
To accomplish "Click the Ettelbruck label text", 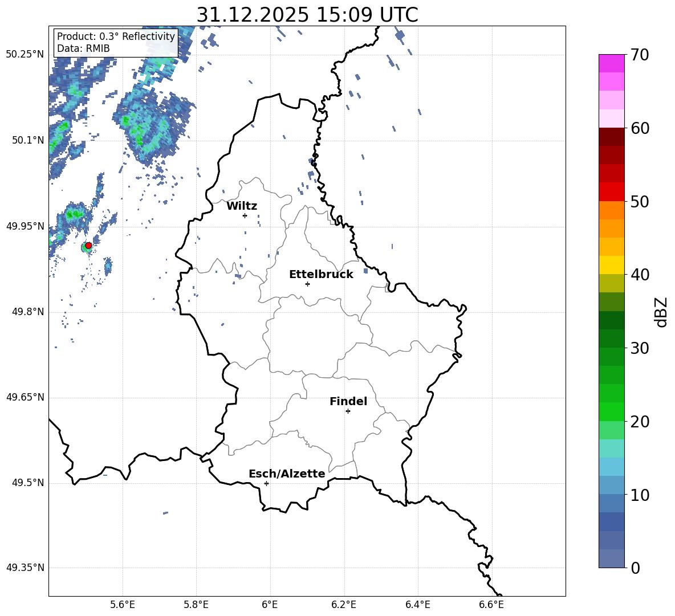I will 321,275.
